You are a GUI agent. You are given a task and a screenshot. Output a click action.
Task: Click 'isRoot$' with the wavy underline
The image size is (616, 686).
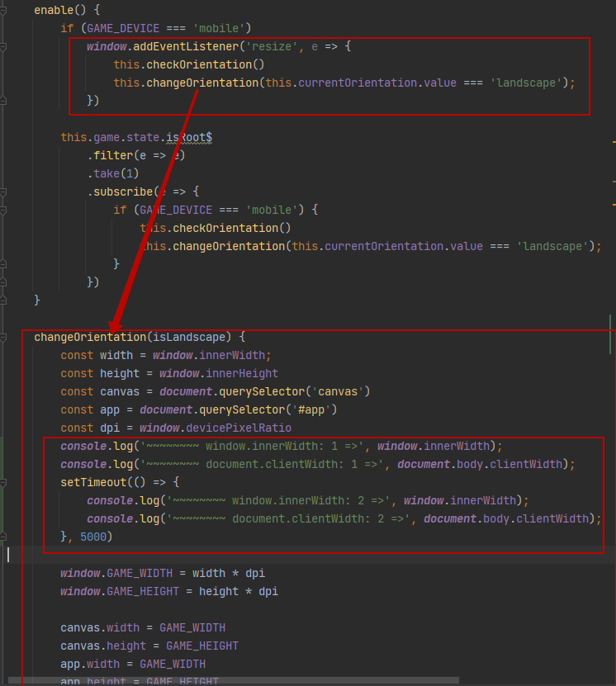pos(189,137)
